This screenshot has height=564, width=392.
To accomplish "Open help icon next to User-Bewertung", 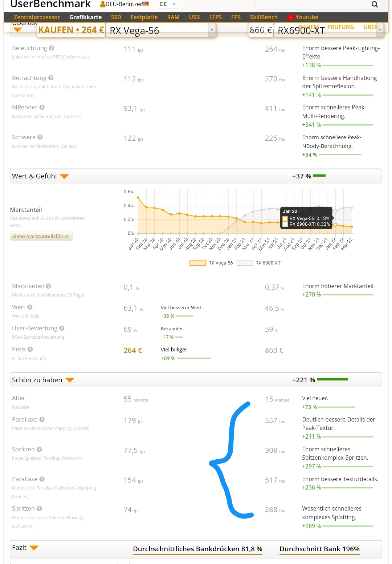I will click(62, 328).
